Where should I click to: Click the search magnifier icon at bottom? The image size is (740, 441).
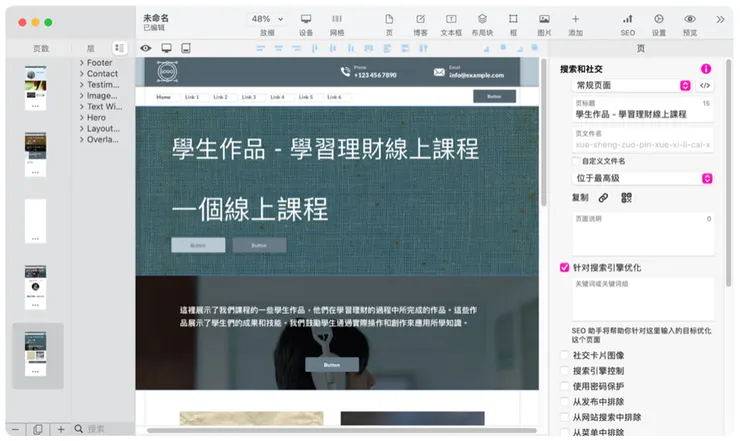click(x=78, y=429)
